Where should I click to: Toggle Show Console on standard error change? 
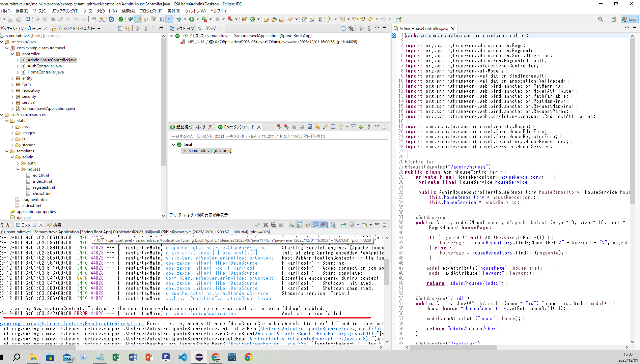(x=323, y=225)
